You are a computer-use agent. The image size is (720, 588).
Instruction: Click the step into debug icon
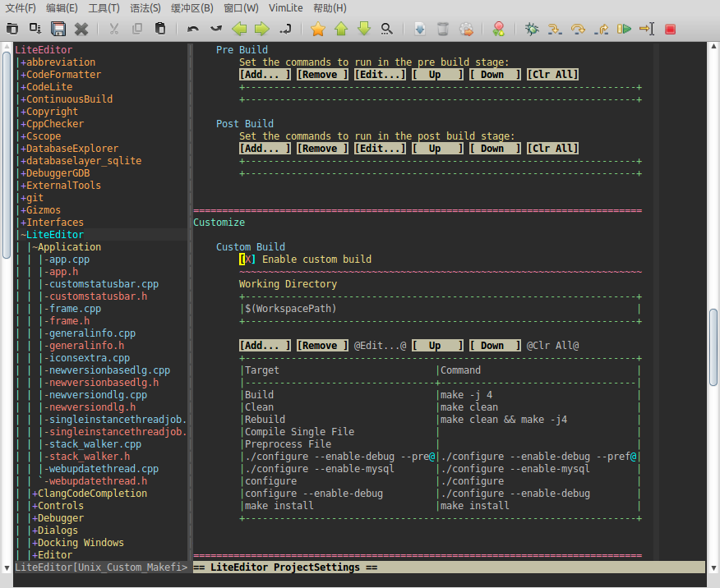click(x=555, y=29)
